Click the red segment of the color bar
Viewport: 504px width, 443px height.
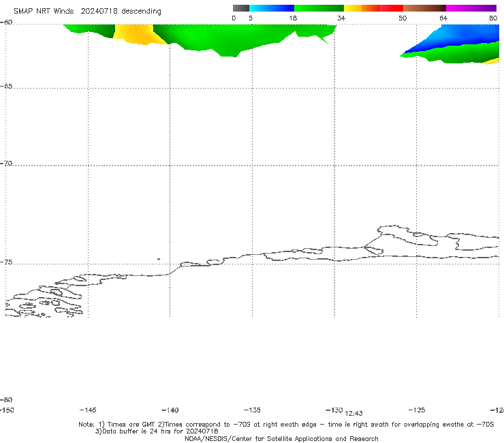[x=391, y=8]
